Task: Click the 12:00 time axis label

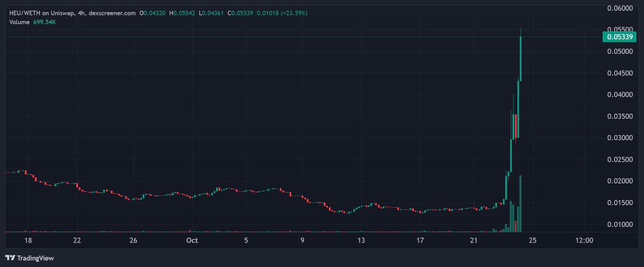Action: click(x=584, y=240)
